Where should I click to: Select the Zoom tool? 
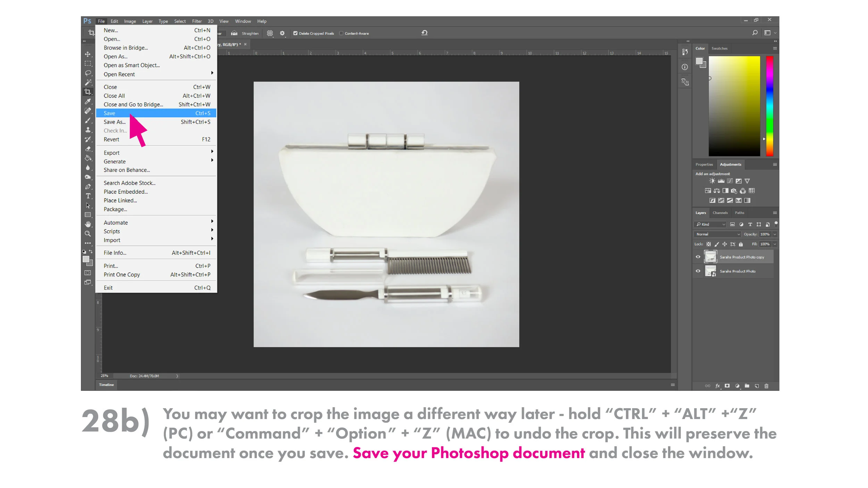(88, 234)
